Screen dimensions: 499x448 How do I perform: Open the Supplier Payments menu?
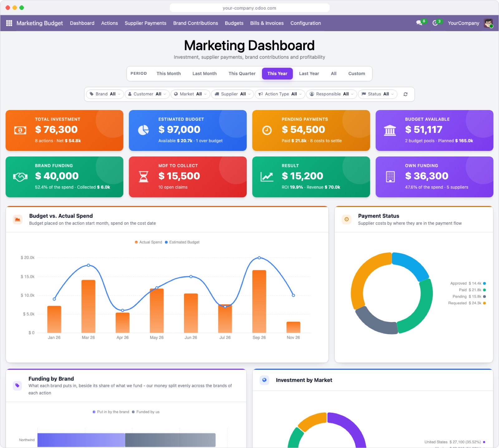coord(146,23)
